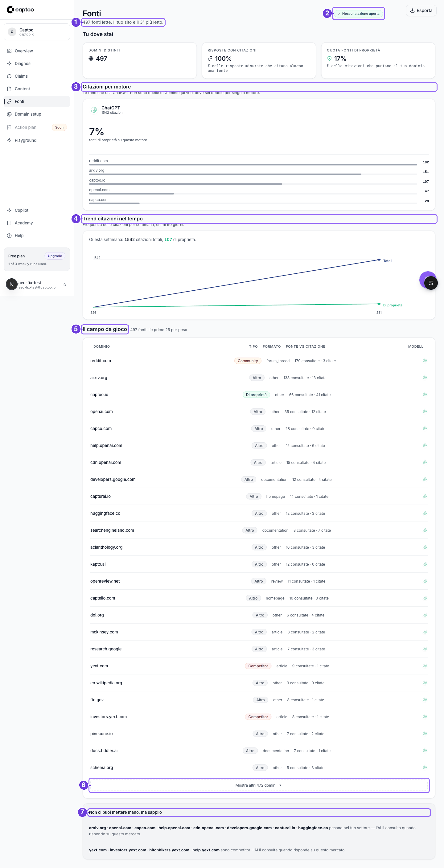444x868 pixels.
Task: Open Copilot via its sparkle icon
Action: coord(9,210)
